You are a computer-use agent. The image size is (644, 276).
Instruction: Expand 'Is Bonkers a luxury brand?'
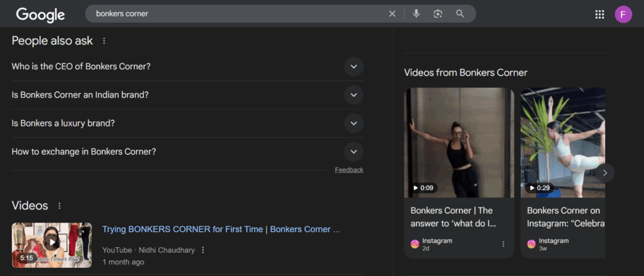pos(187,123)
